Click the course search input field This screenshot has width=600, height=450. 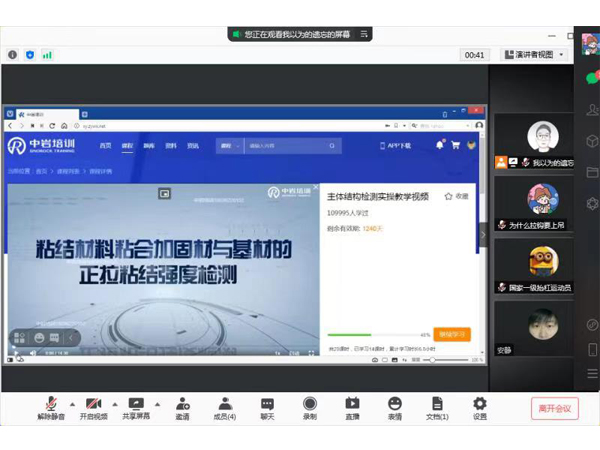click(x=270, y=146)
